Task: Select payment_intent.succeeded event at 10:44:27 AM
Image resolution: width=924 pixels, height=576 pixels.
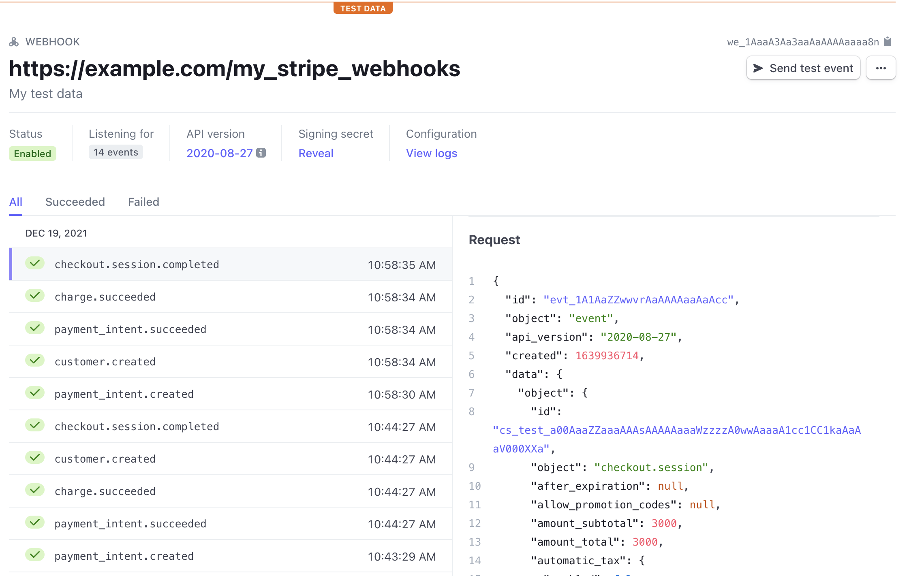Action: pyautogui.click(x=231, y=523)
